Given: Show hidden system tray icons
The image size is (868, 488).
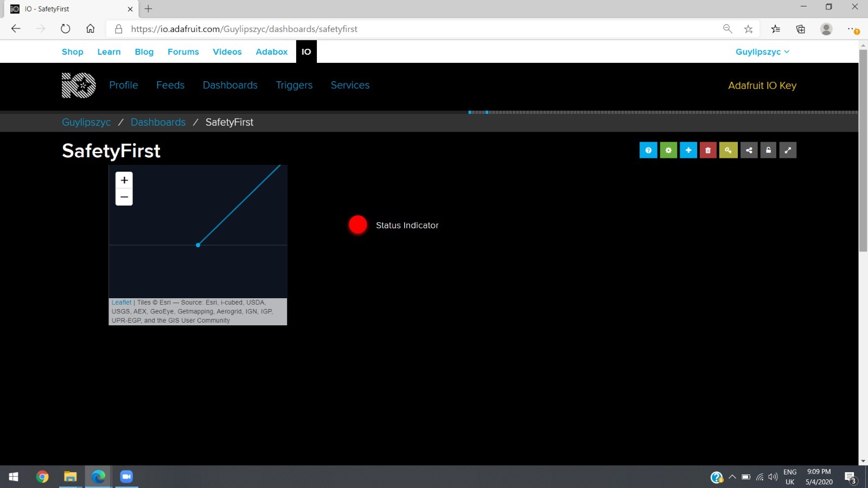Looking at the screenshot, I should [732, 477].
